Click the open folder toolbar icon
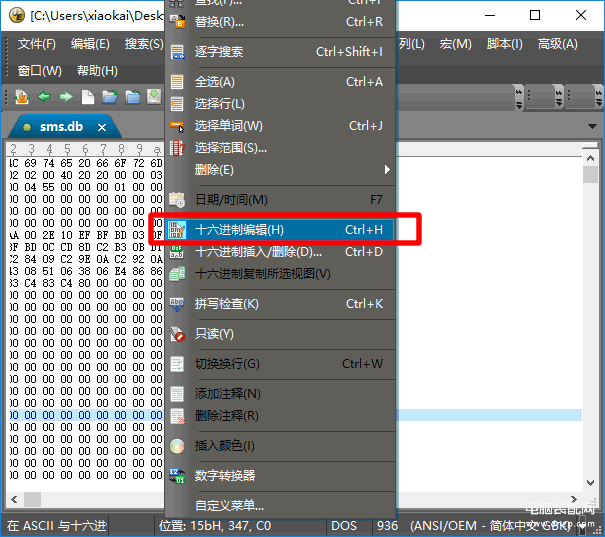 110,97
